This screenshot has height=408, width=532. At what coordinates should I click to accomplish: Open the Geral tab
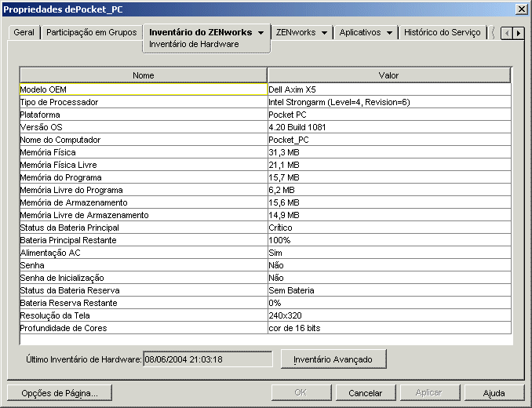[x=24, y=32]
